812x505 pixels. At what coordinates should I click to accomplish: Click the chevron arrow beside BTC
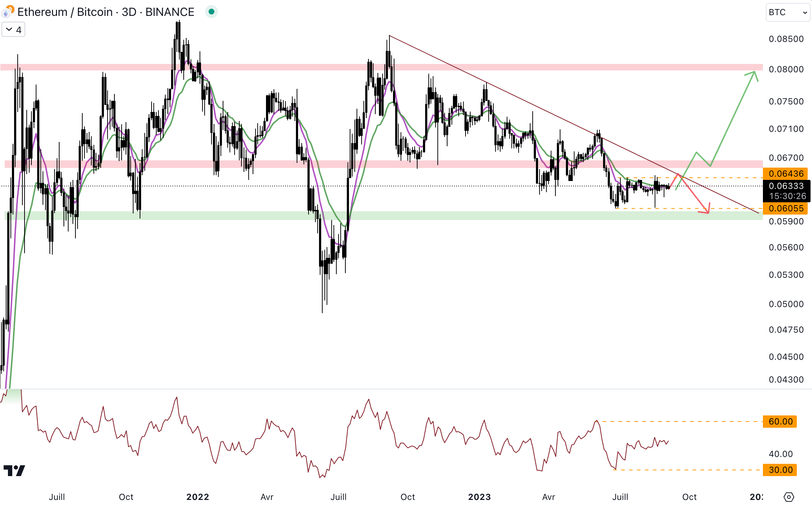pos(805,13)
